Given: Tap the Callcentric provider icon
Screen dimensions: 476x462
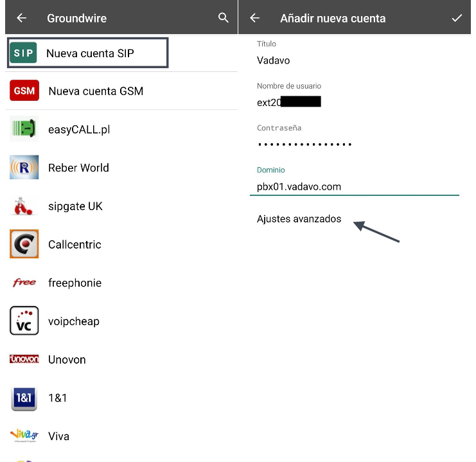Looking at the screenshot, I should point(24,244).
